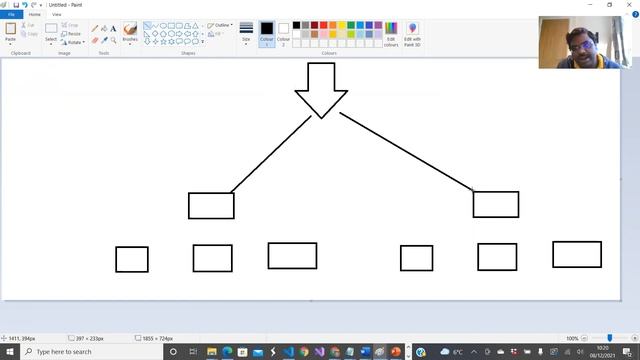
Task: Click the Undo arrow in title bar
Action: point(24,5)
